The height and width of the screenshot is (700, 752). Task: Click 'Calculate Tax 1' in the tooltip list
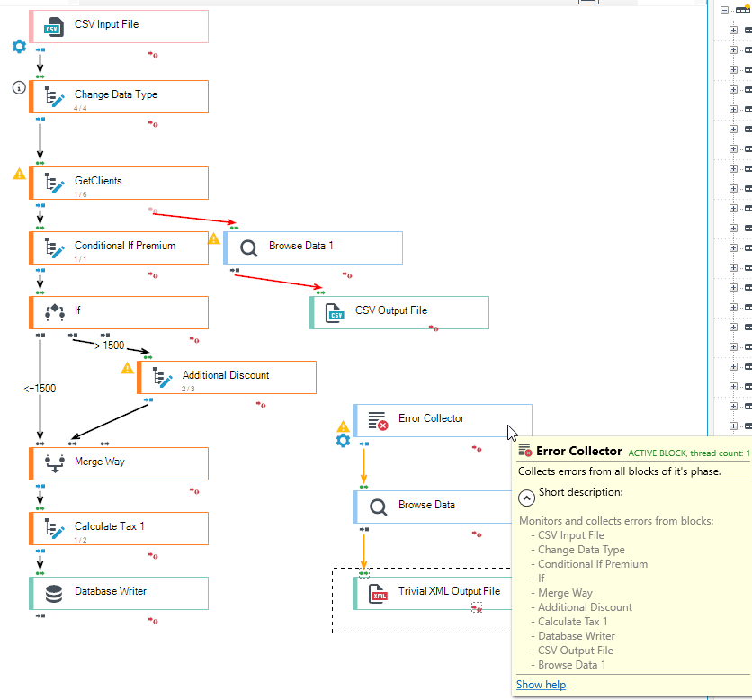(573, 622)
